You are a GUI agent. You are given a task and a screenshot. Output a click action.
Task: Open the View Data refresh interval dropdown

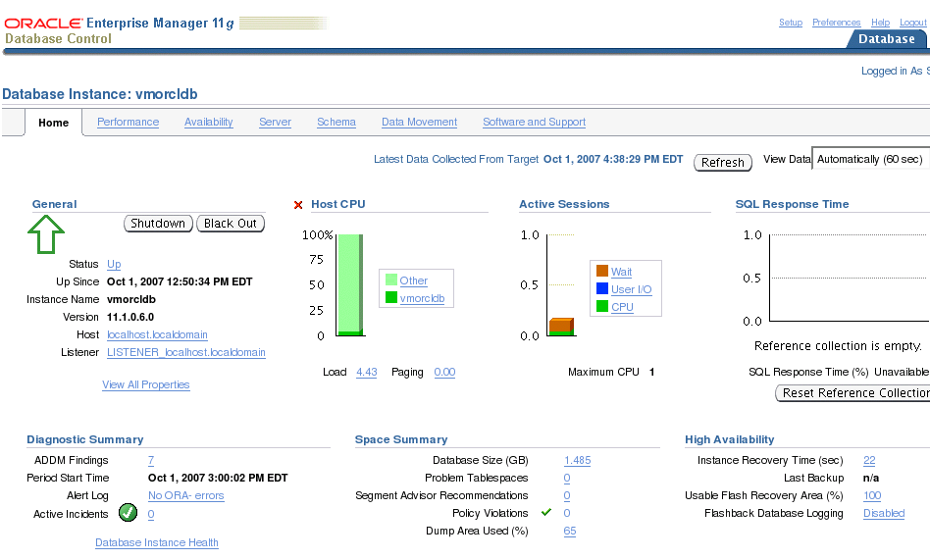871,159
